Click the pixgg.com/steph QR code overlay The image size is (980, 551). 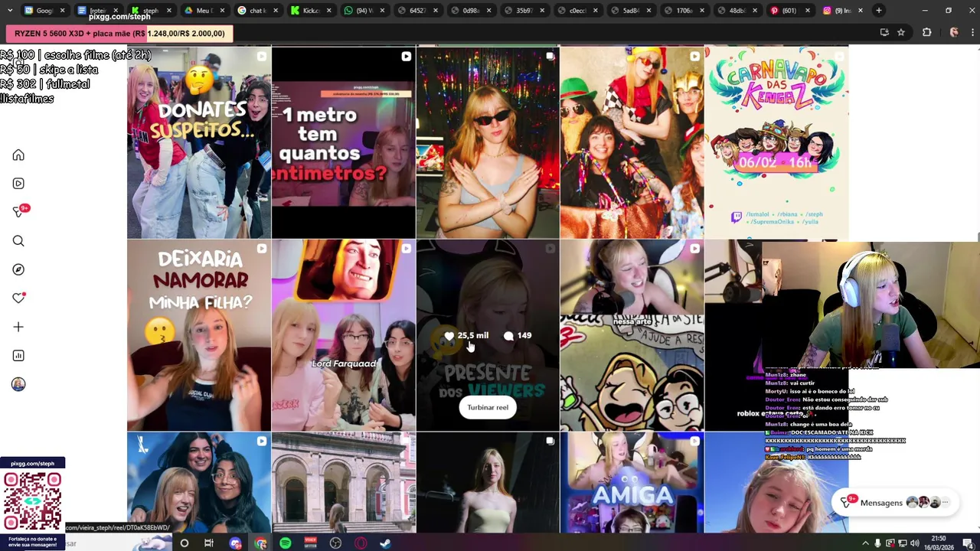(32, 501)
